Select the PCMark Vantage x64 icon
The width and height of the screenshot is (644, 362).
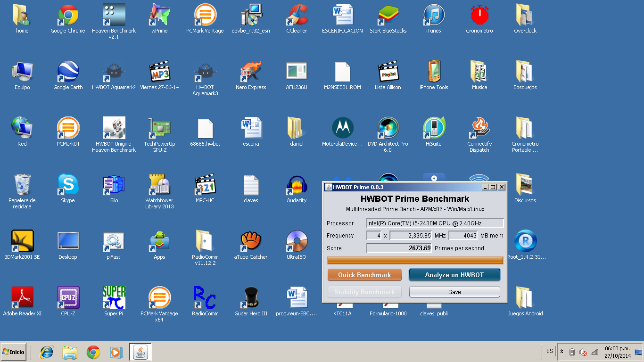click(x=159, y=304)
